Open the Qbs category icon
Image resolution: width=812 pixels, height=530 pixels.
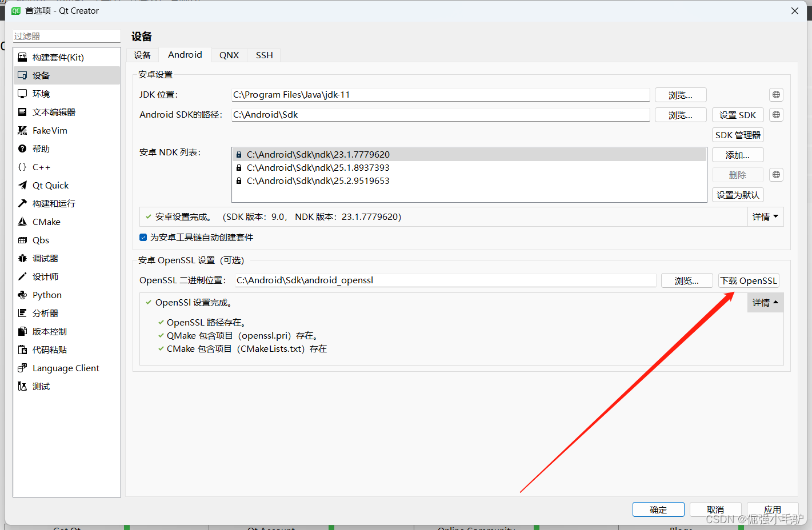tap(22, 240)
